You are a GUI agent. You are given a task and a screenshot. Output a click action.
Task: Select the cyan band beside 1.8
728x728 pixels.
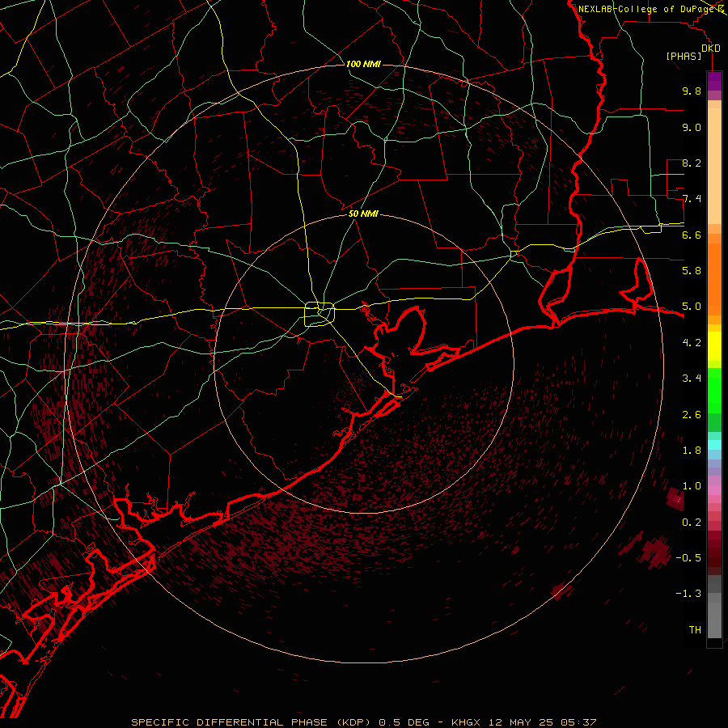pos(714,445)
